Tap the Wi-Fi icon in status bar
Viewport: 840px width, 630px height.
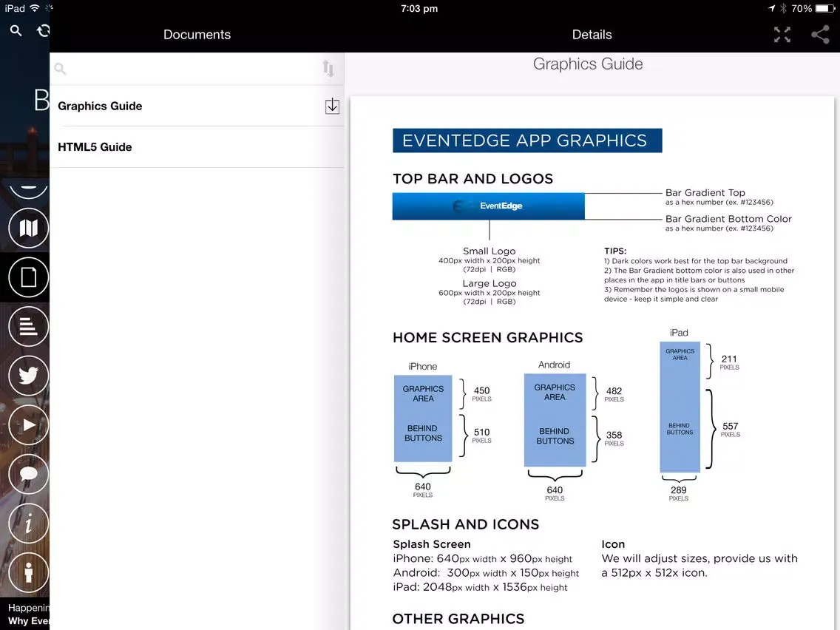[35, 8]
